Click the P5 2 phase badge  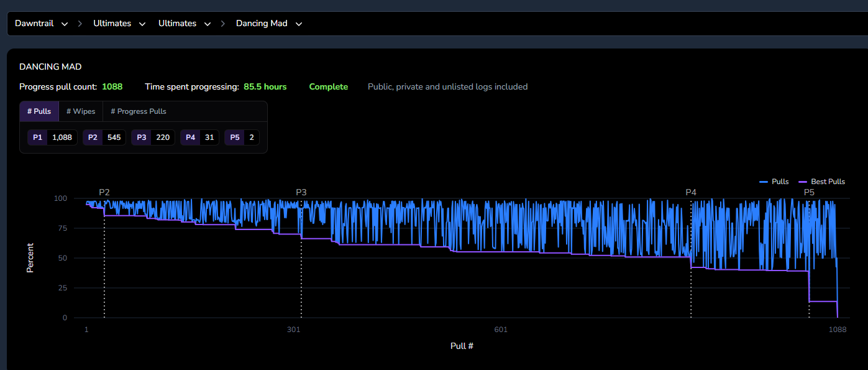[x=242, y=137]
